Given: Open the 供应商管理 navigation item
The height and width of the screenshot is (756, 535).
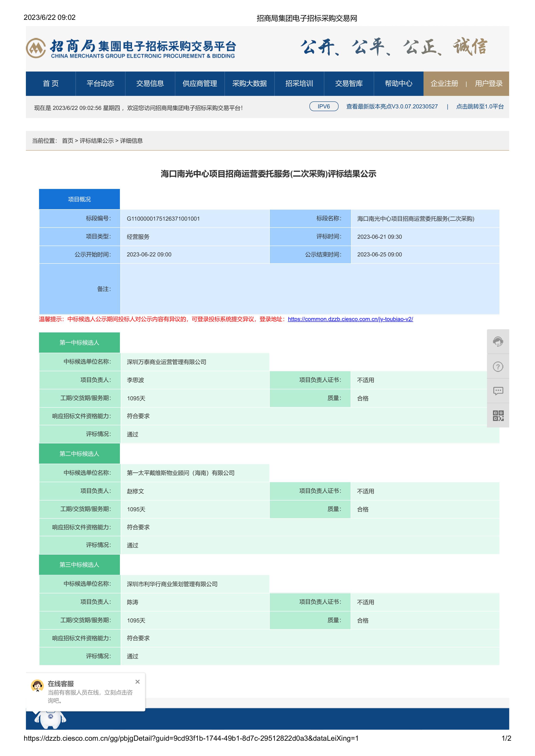Looking at the screenshot, I should click(200, 84).
